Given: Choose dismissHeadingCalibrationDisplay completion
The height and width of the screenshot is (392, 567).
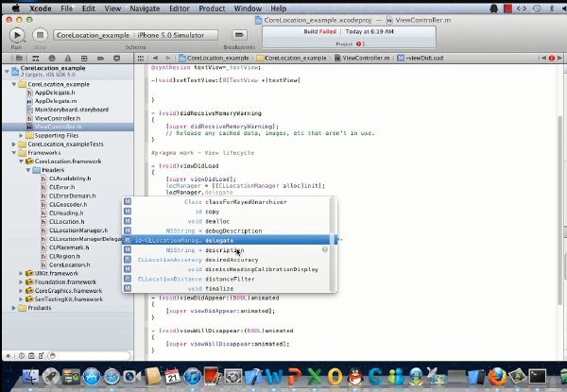Looking at the screenshot, I should (x=227, y=269).
